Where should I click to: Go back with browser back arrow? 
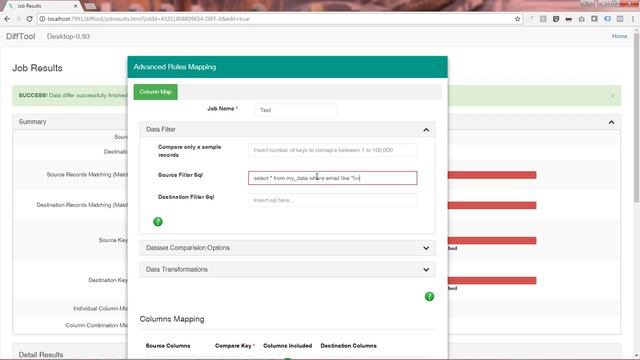coord(7,19)
